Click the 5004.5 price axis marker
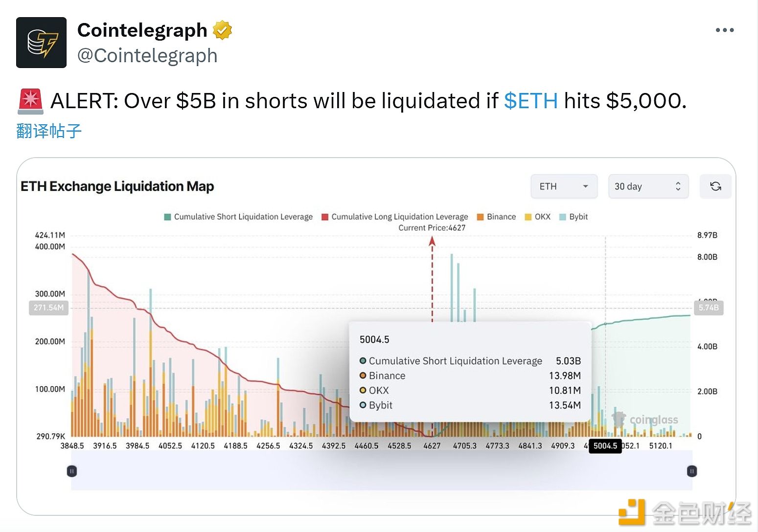This screenshot has height=532, width=758. [605, 446]
